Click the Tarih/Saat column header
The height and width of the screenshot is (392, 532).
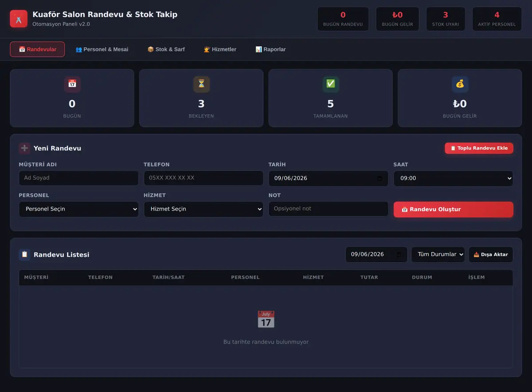(168, 278)
